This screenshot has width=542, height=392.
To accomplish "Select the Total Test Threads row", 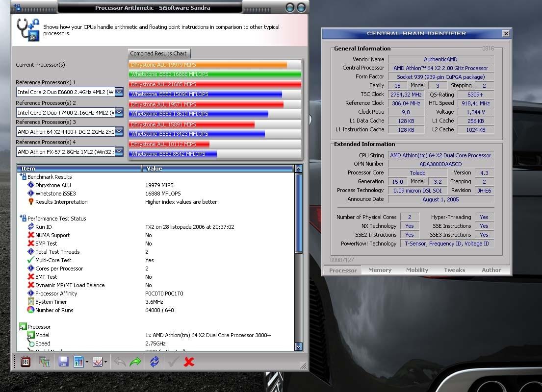I will 156,251.
